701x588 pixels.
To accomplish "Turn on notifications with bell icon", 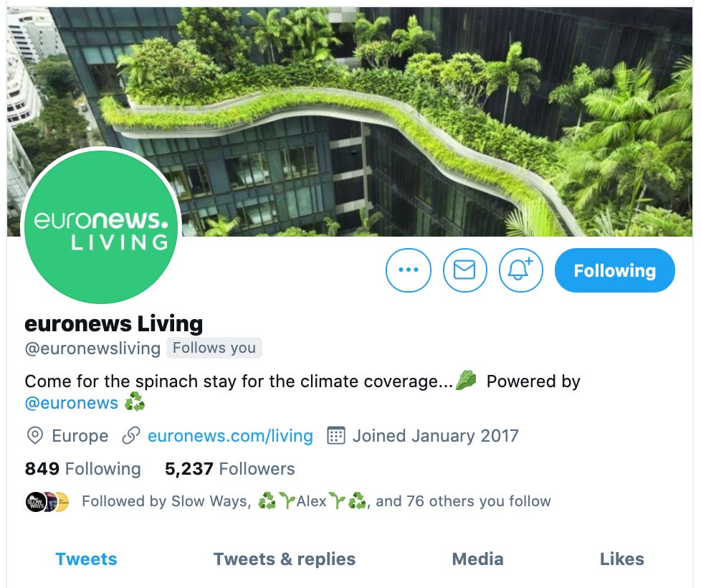I will [521, 270].
